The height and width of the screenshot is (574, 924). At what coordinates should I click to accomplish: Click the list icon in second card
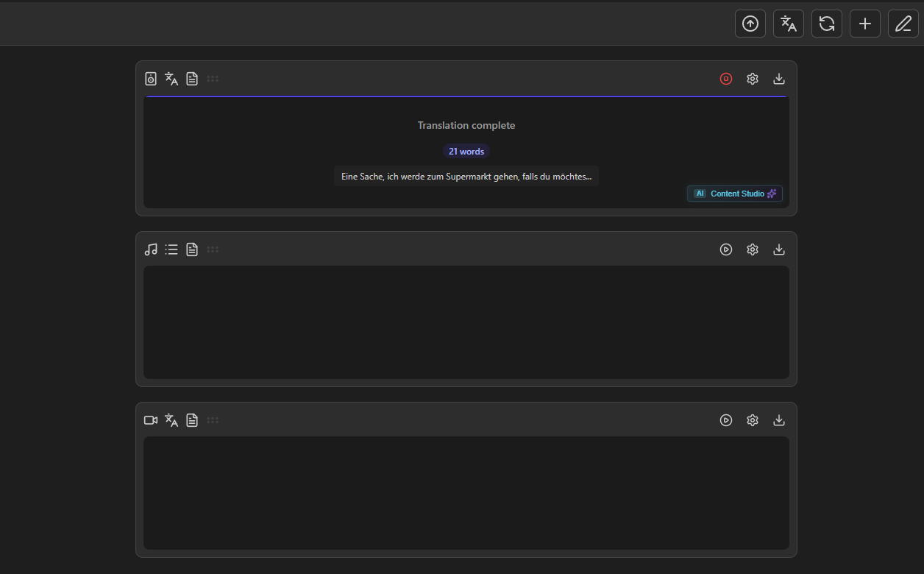pyautogui.click(x=171, y=249)
